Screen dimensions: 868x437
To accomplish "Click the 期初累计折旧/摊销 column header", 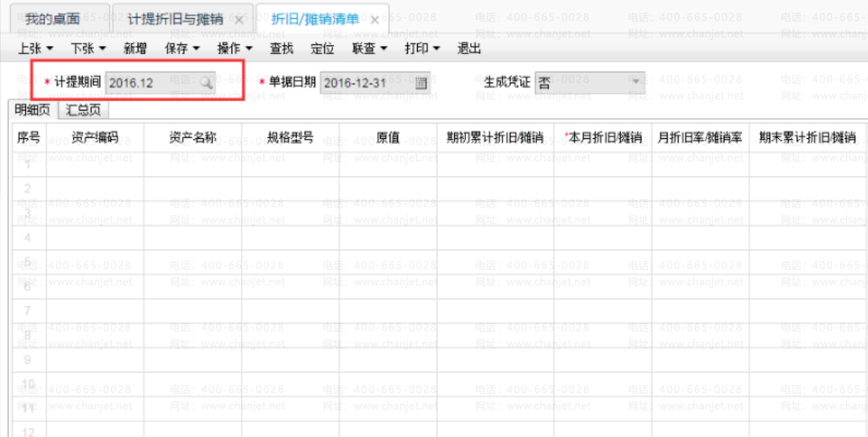I will pos(495,138).
